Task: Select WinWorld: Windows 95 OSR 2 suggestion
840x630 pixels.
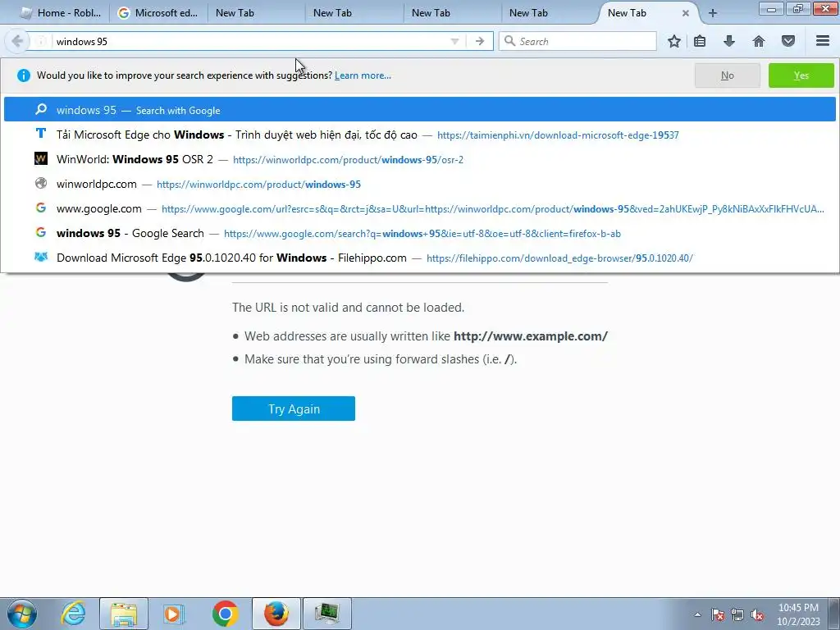Action: (419, 160)
